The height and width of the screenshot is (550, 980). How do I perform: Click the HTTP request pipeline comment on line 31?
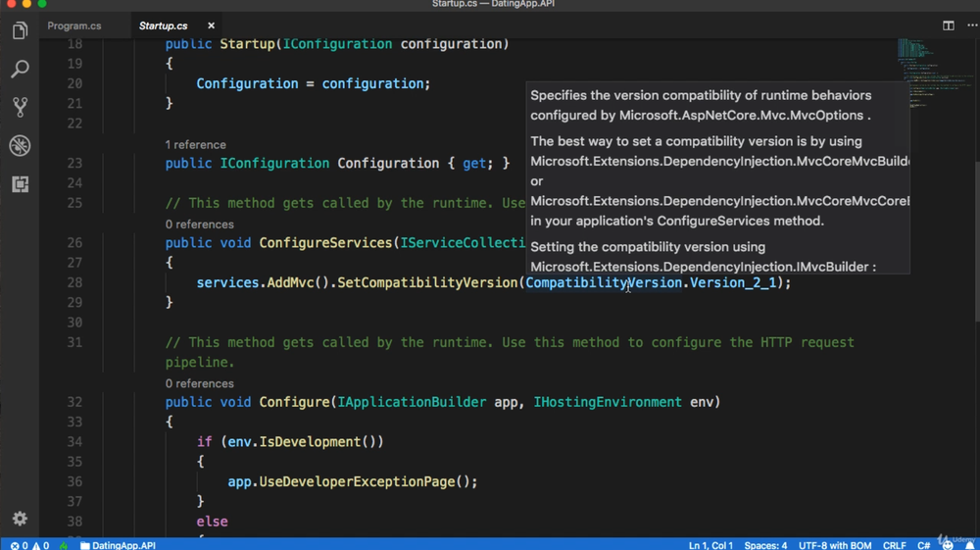point(510,352)
